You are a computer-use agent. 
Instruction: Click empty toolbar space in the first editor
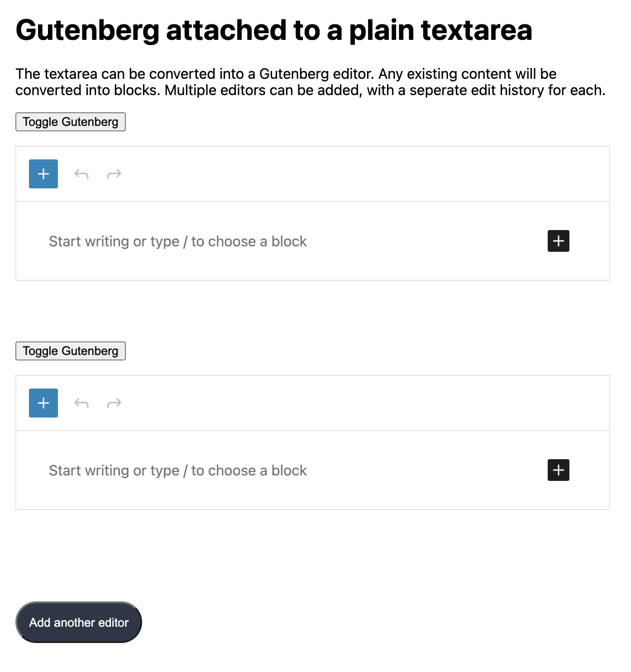click(x=362, y=174)
